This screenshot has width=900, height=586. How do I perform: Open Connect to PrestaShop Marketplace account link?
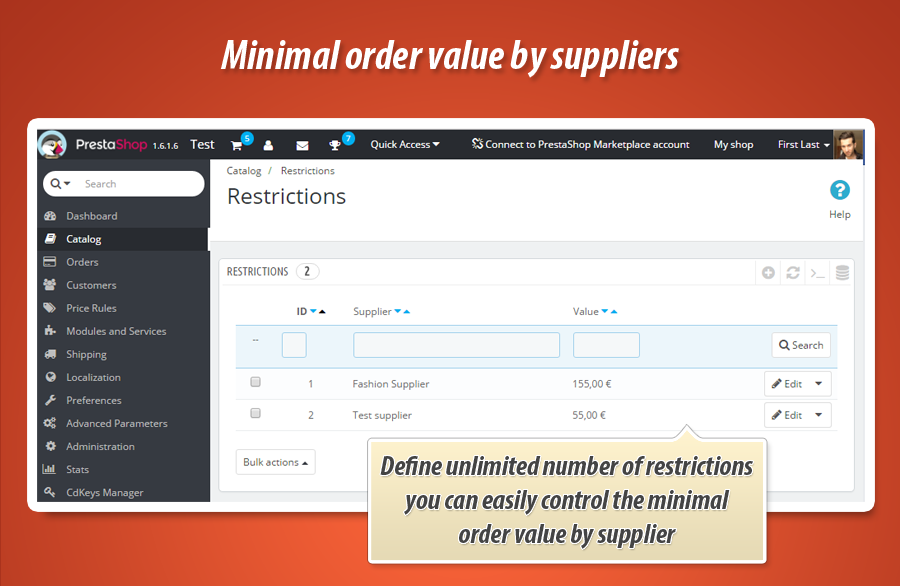581,145
